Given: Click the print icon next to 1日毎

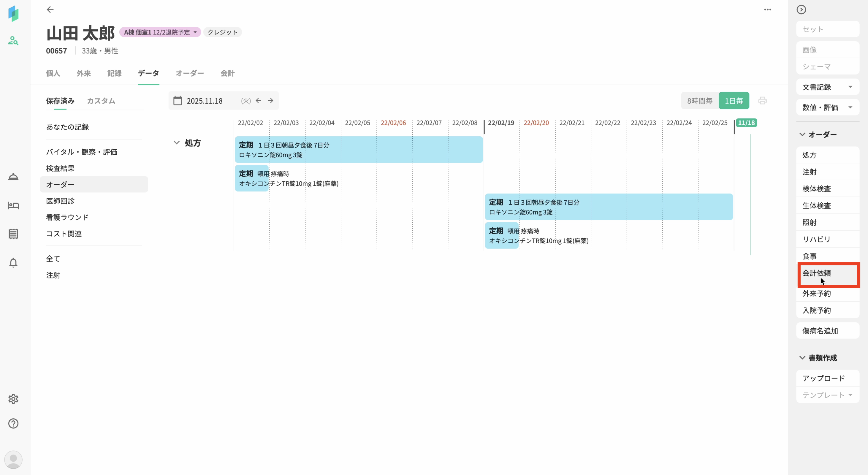Looking at the screenshot, I should 763,101.
